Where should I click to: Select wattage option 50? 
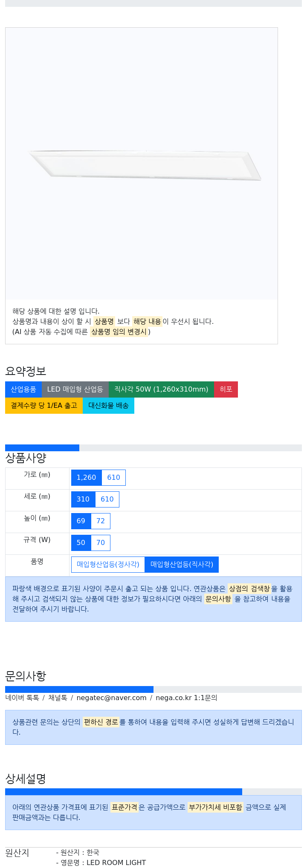[x=81, y=543]
